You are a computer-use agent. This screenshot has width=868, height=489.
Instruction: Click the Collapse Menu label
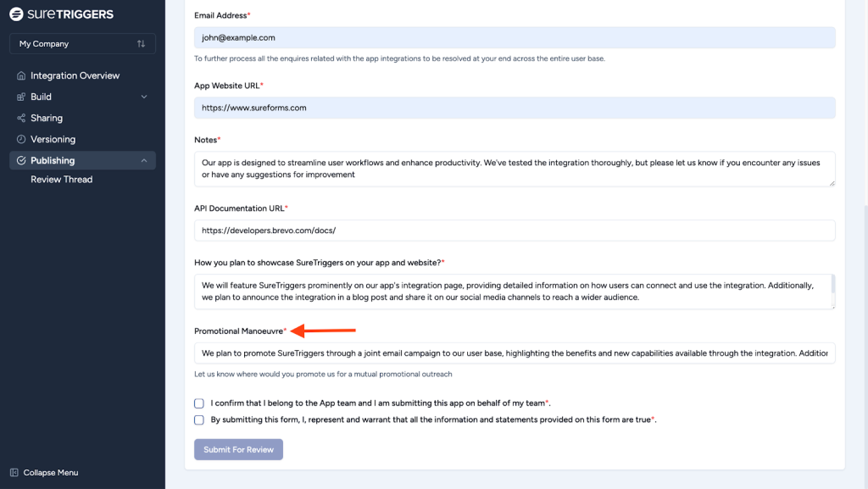[x=51, y=472]
